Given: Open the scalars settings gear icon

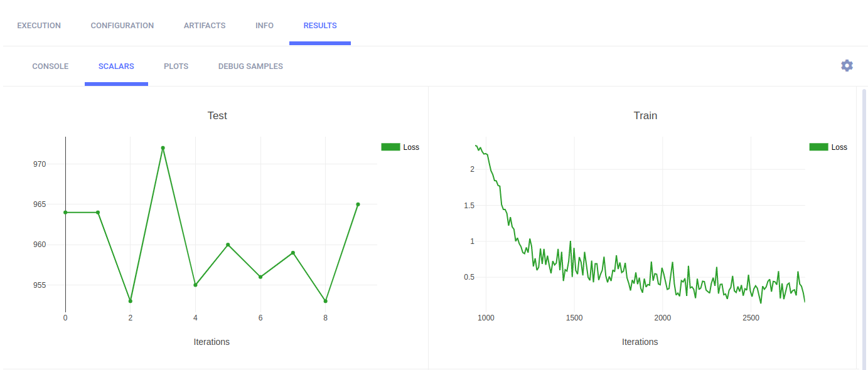Looking at the screenshot, I should 847,66.
